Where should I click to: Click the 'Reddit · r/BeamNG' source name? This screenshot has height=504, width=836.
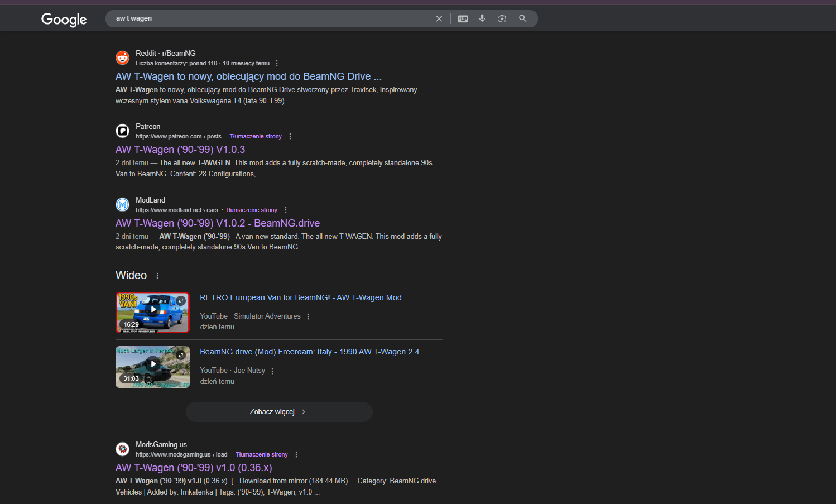point(166,53)
